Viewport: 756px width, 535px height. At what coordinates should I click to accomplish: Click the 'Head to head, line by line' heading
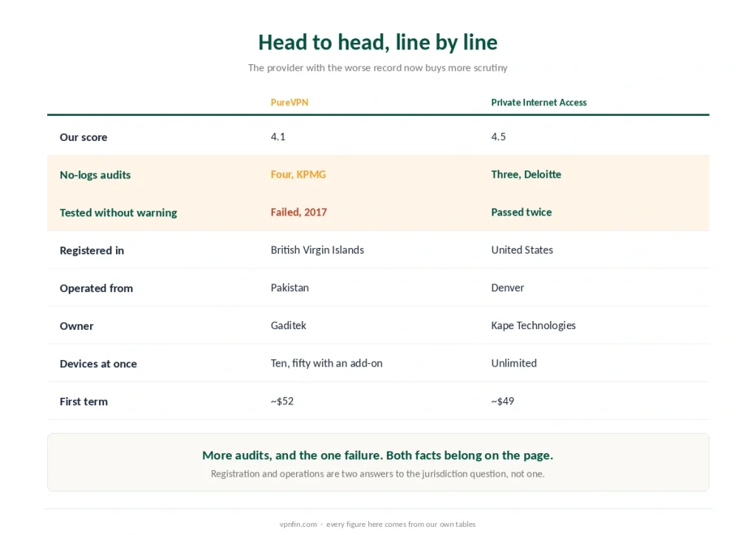tap(377, 42)
